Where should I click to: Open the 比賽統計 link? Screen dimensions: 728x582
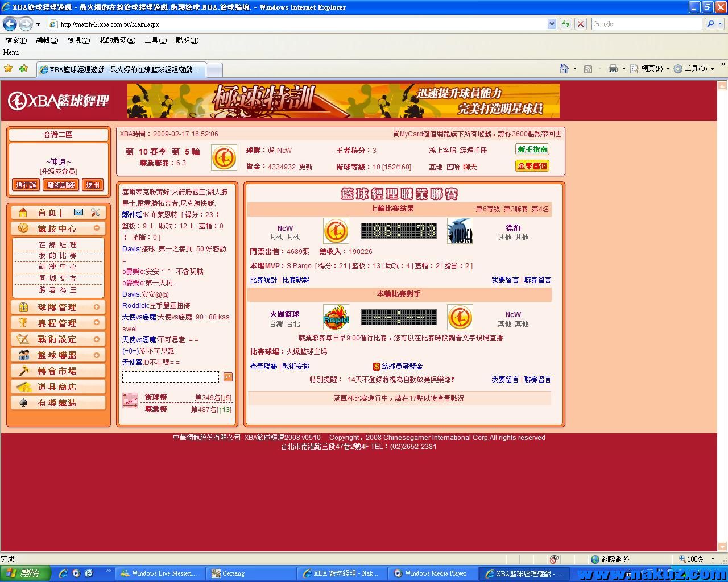pyautogui.click(x=263, y=280)
